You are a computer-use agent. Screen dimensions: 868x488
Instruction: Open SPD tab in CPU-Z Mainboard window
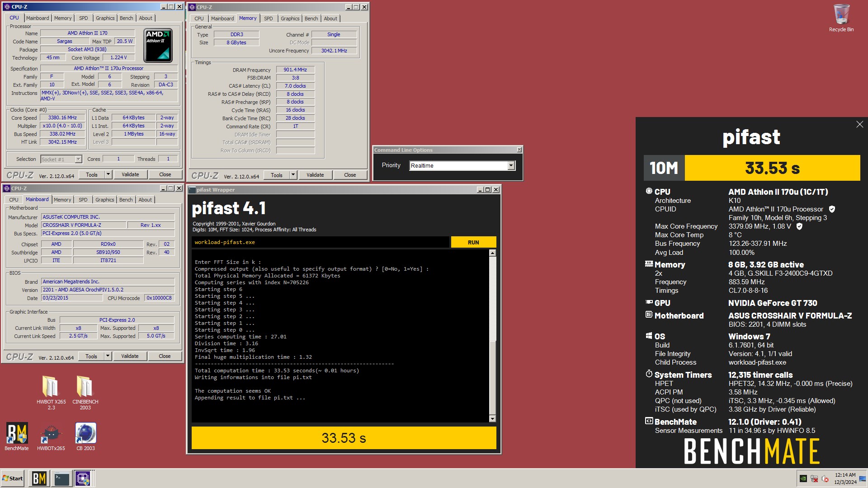83,200
